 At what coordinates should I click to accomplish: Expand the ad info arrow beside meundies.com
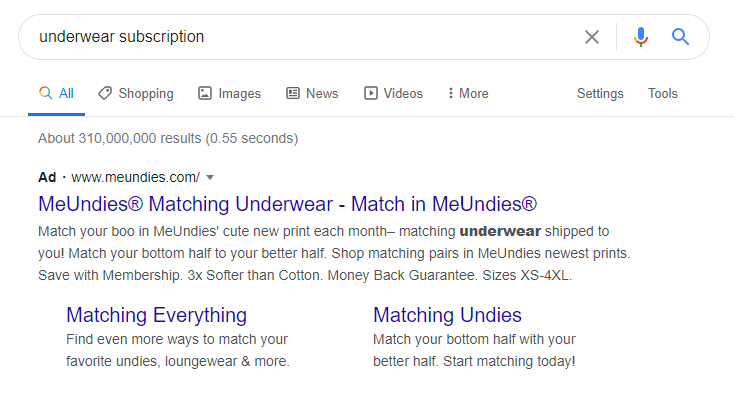tap(210, 177)
